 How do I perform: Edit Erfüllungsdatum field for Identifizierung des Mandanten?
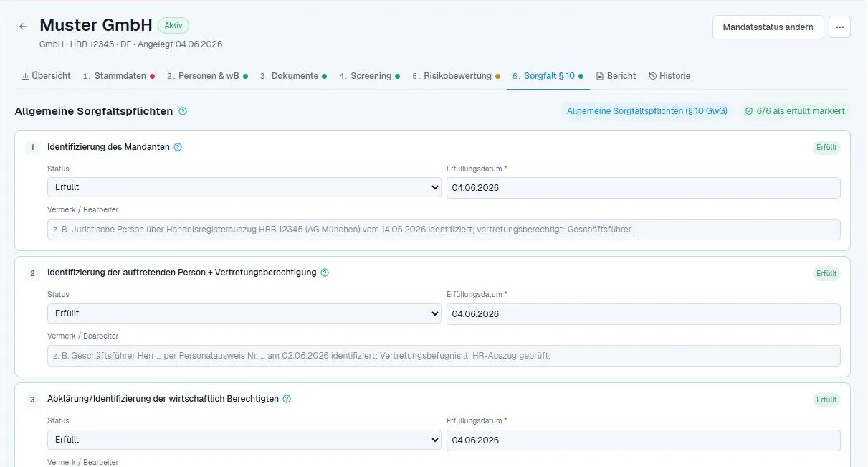(643, 188)
